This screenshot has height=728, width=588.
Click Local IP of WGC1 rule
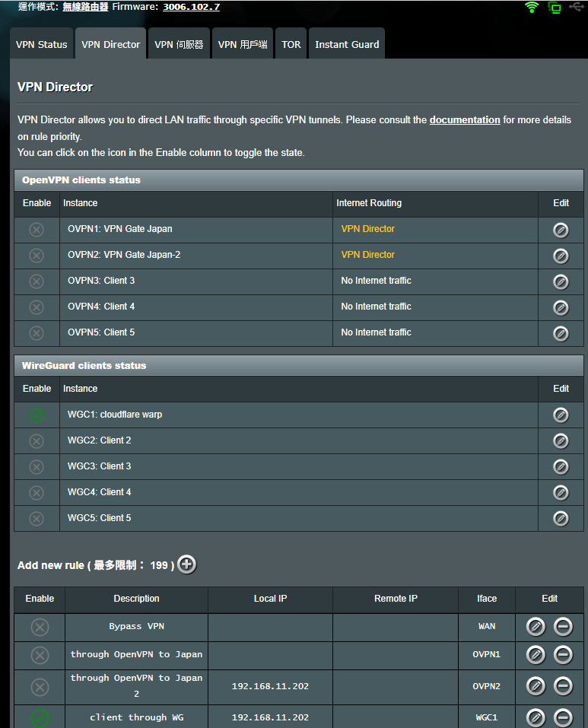(270, 717)
